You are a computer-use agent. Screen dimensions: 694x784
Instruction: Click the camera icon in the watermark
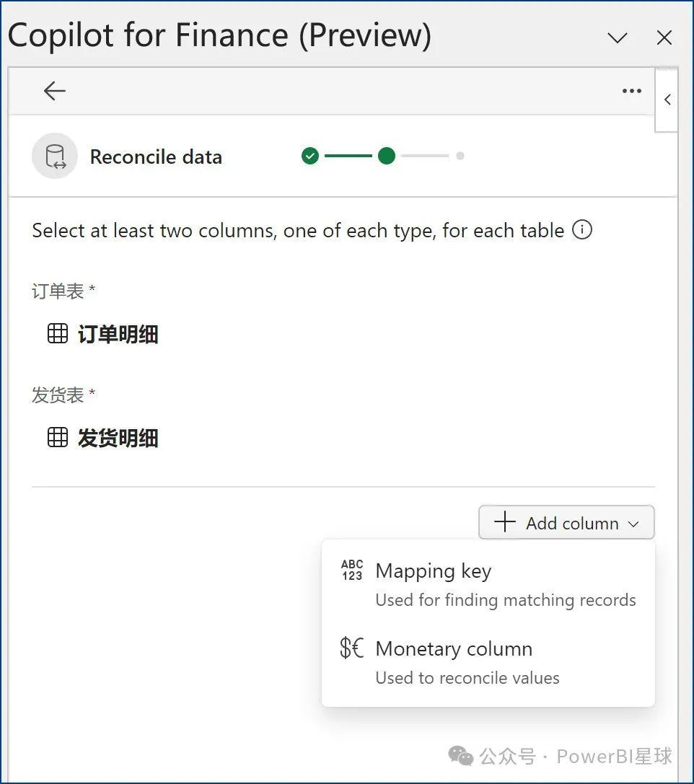click(x=459, y=755)
